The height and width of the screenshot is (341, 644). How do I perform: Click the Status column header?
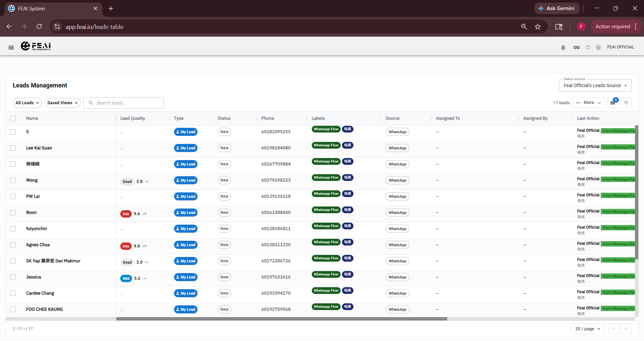coord(224,118)
